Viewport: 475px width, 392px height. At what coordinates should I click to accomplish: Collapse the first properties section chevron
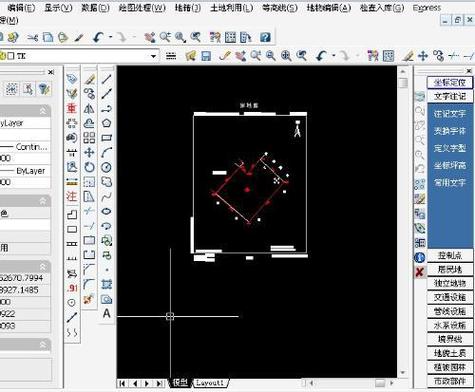pos(43,111)
